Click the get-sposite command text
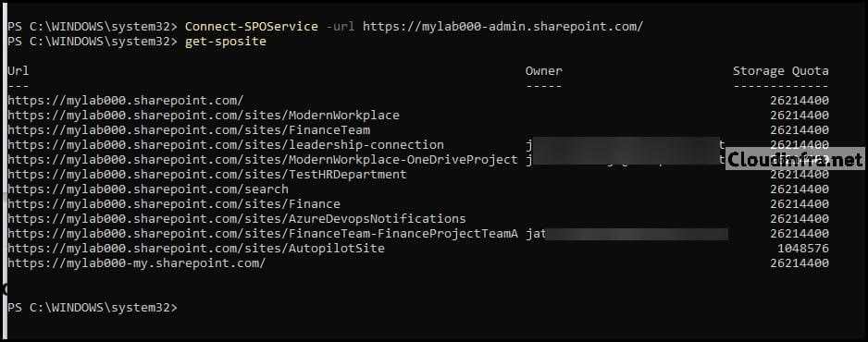The image size is (868, 342). point(225,42)
